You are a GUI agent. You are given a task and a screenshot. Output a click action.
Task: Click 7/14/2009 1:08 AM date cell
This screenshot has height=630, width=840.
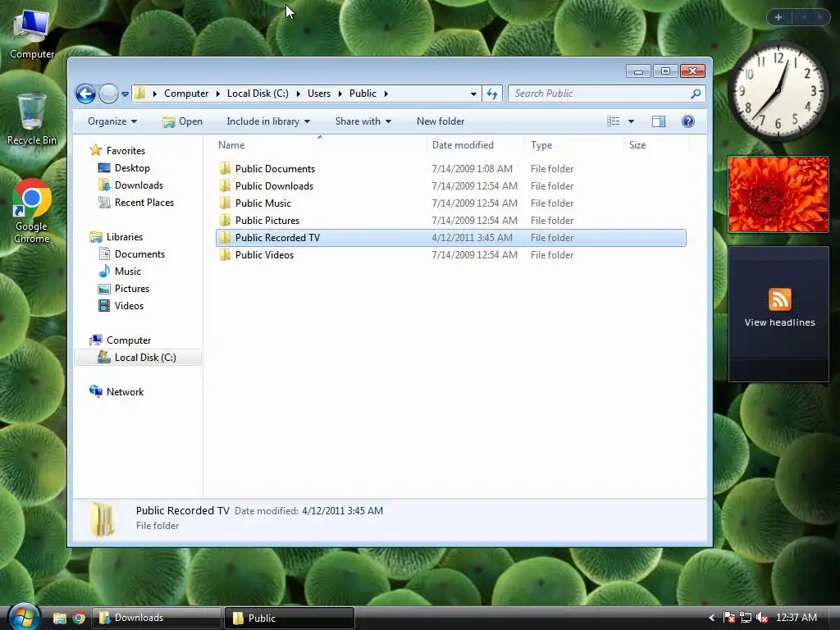pyautogui.click(x=472, y=169)
